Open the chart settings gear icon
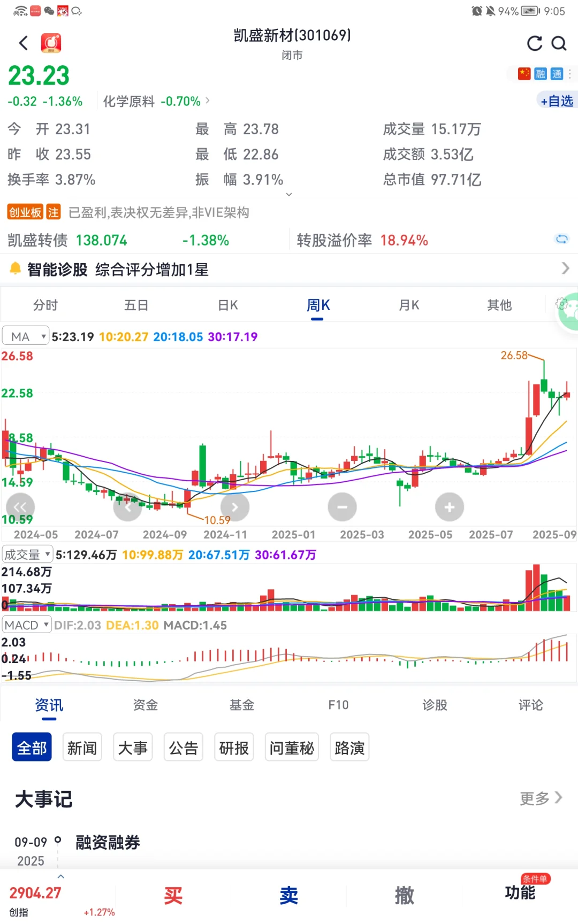 tap(561, 304)
